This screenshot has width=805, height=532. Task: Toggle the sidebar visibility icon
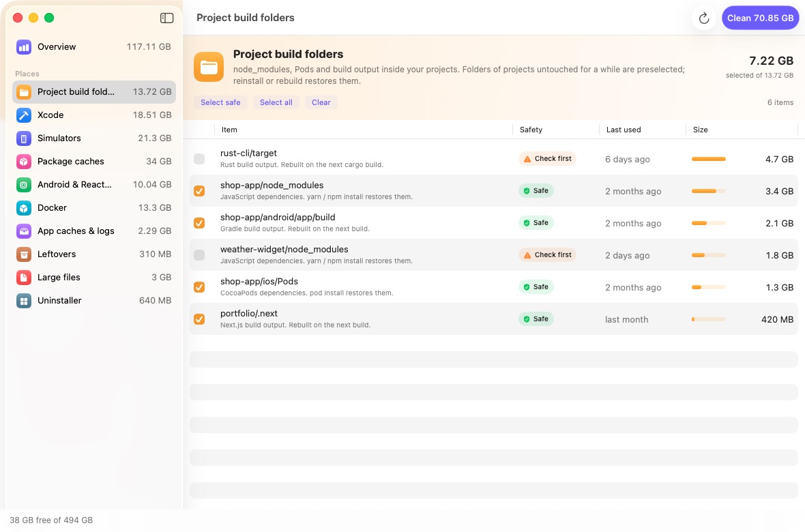coord(167,18)
